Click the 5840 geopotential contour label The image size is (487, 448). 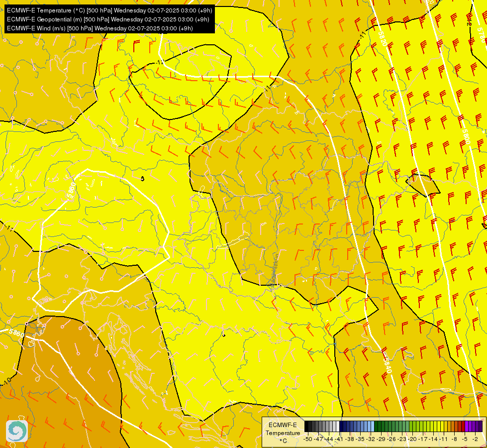(387, 365)
